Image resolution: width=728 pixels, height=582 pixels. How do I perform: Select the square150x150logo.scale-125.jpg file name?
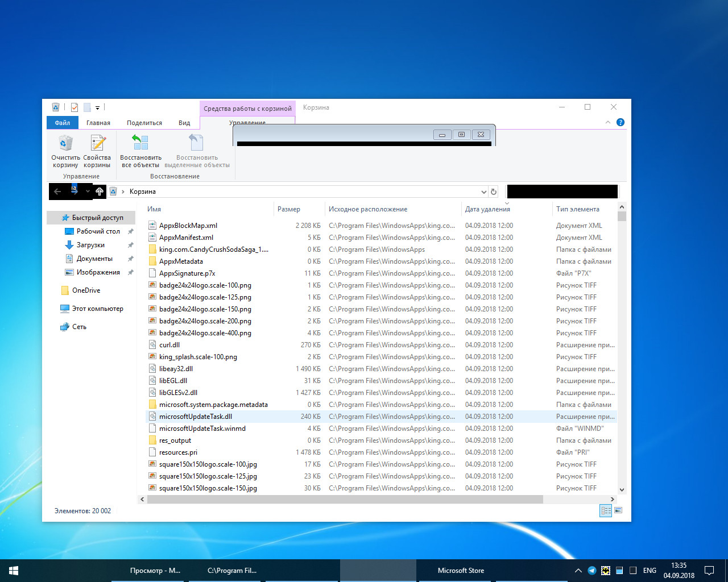pyautogui.click(x=208, y=476)
